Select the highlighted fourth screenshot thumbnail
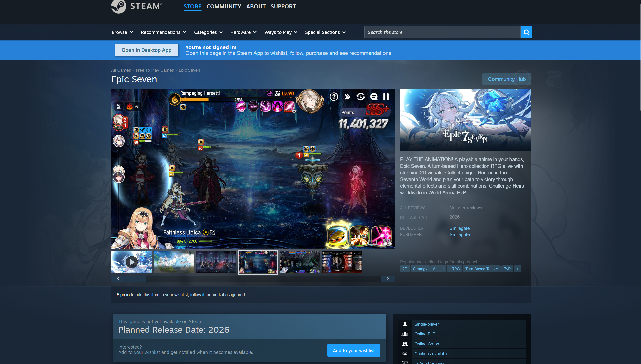 pyautogui.click(x=258, y=262)
